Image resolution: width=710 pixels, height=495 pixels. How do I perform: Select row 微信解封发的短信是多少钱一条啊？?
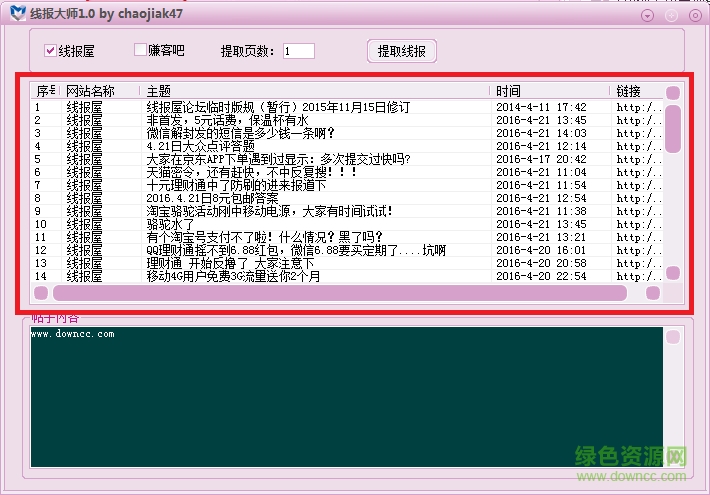[347, 133]
